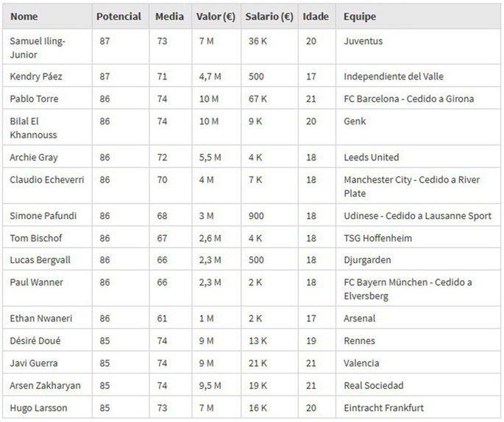Click the Désiré Doué name
The image size is (504, 422).
pyautogui.click(x=35, y=340)
